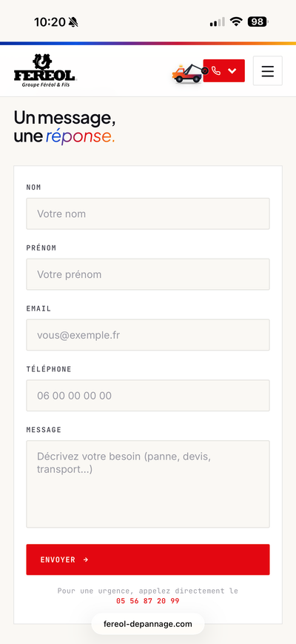Focus the Téléphone number field
Screen dimensions: 296x644
[148, 396]
